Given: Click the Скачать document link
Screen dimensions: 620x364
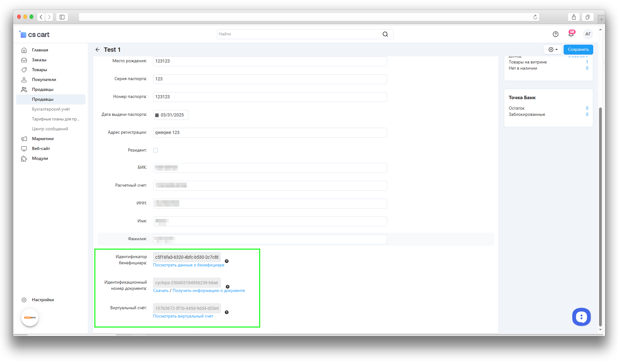Looking at the screenshot, I should click(161, 291).
